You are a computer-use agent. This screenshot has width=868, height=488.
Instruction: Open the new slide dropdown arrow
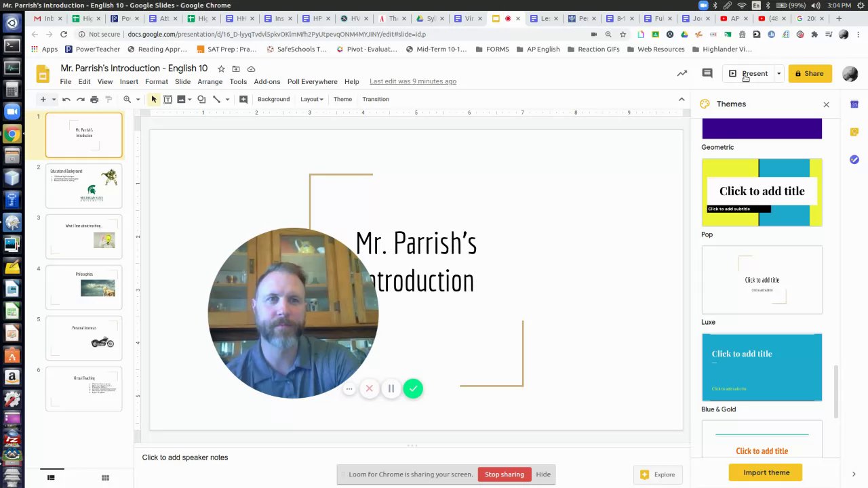[x=54, y=100]
